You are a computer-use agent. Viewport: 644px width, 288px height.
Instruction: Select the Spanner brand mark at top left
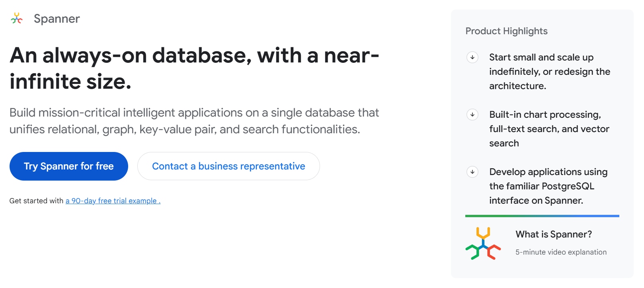(x=17, y=18)
